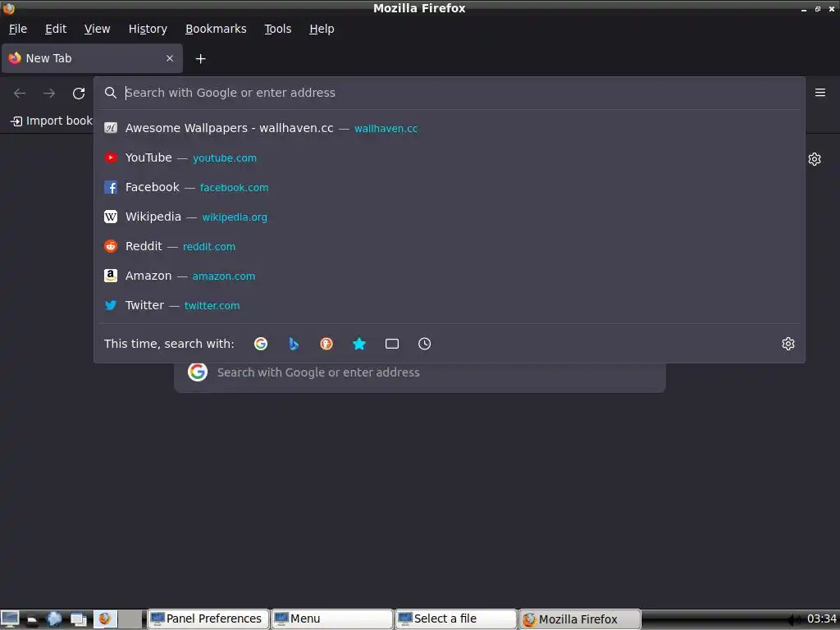Click the back navigation arrow
Viewport: 840px width, 630px height.
point(20,94)
